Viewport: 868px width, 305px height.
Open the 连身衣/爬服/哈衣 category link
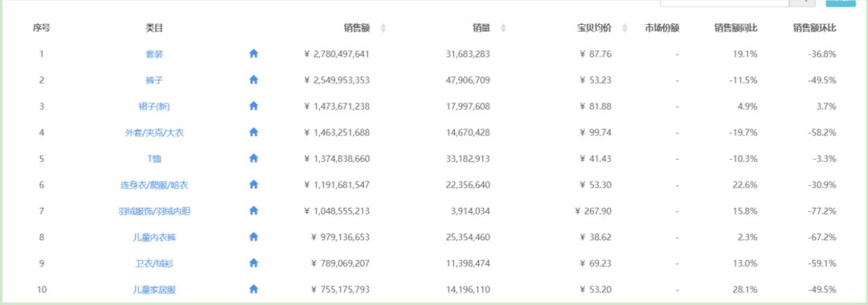click(154, 185)
